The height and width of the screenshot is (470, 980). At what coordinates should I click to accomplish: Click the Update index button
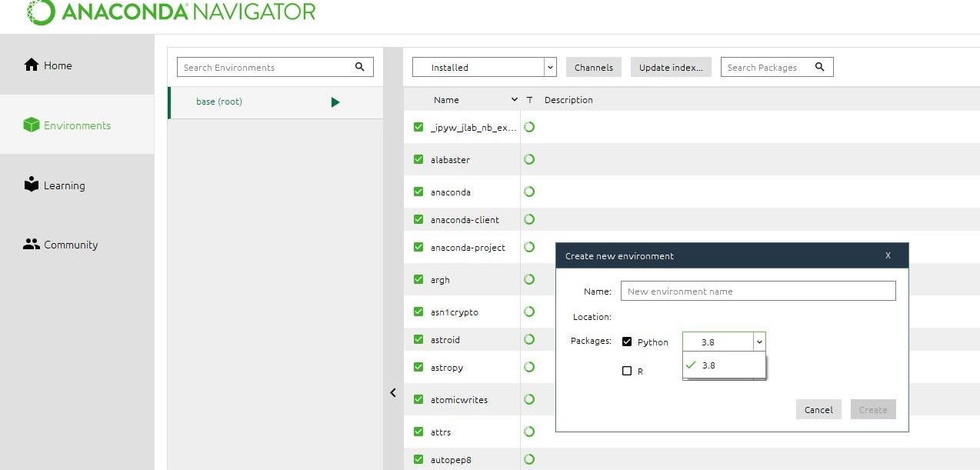pos(671,67)
